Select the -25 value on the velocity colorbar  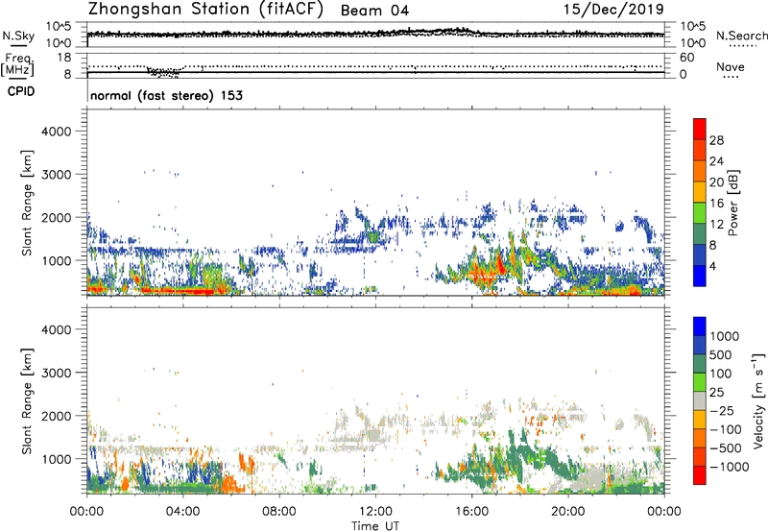coord(722,411)
